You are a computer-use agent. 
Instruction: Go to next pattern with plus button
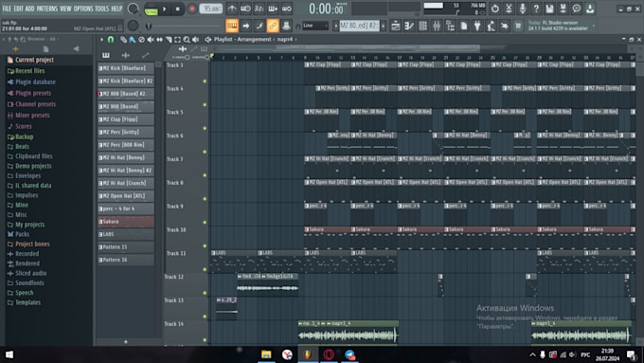tap(384, 26)
